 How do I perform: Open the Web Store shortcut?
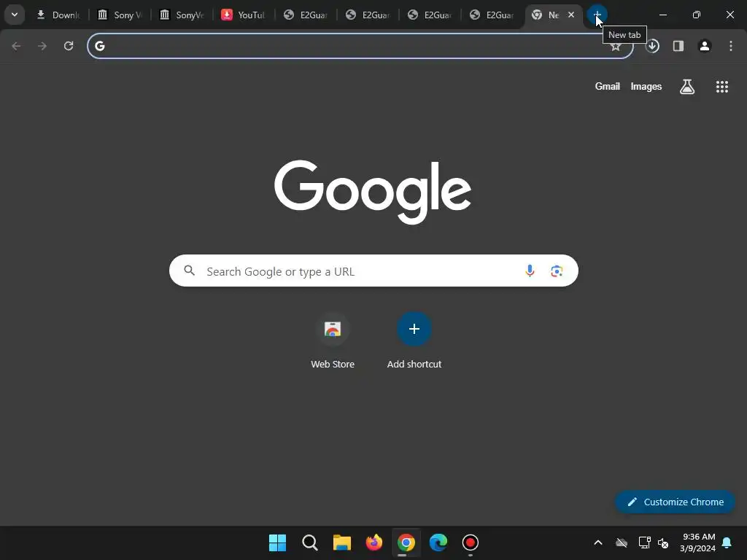point(333,341)
